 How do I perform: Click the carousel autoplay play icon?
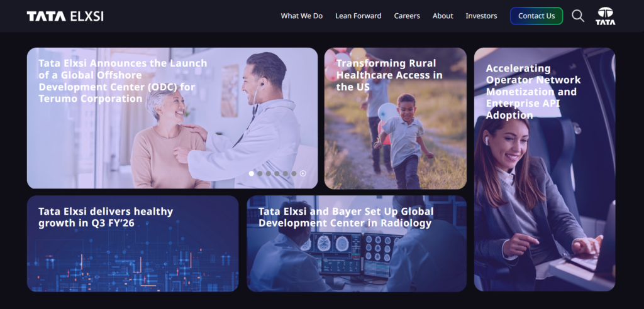coord(303,173)
